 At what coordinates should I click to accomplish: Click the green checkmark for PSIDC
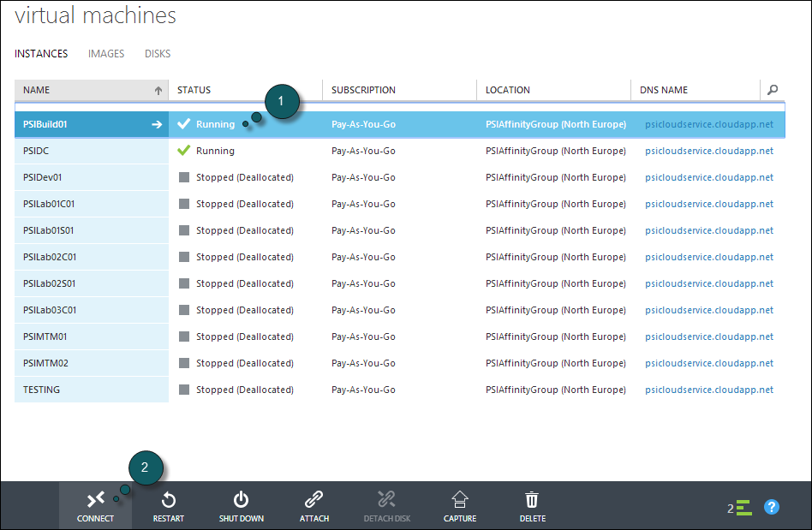click(x=184, y=151)
